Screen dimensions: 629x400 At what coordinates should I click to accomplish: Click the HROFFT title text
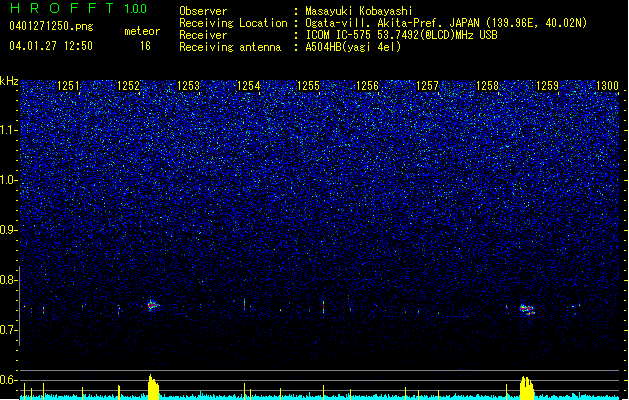click(x=62, y=8)
